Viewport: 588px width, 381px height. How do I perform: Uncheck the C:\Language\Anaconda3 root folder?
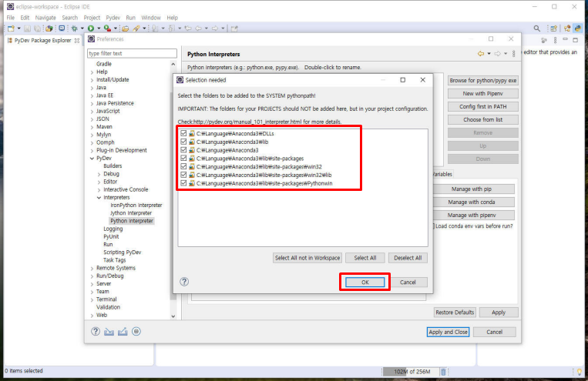pyautogui.click(x=183, y=150)
